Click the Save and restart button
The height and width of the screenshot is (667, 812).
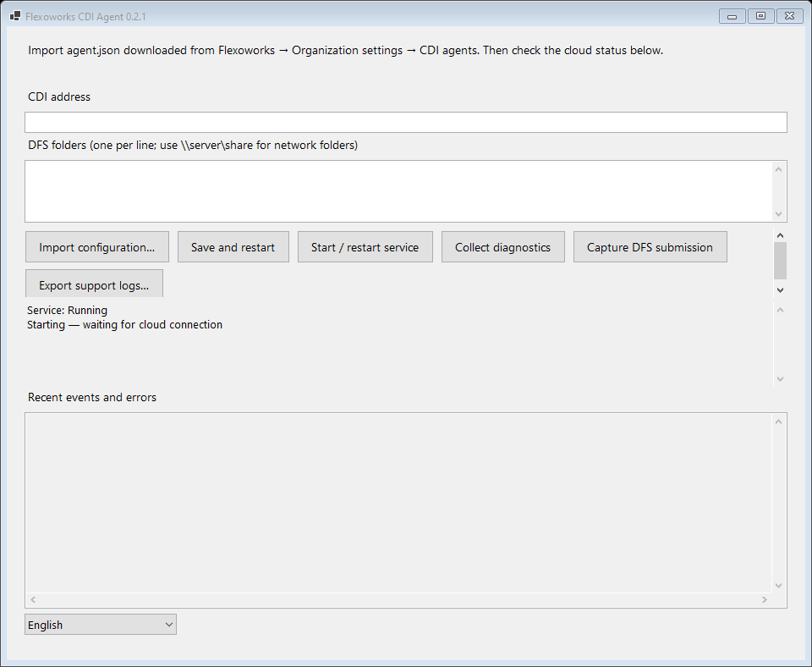click(x=233, y=247)
